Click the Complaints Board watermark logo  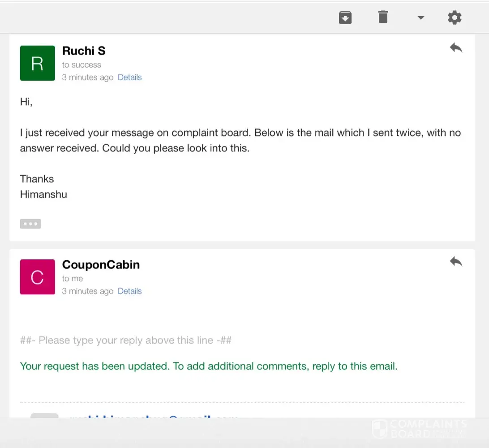click(x=419, y=429)
